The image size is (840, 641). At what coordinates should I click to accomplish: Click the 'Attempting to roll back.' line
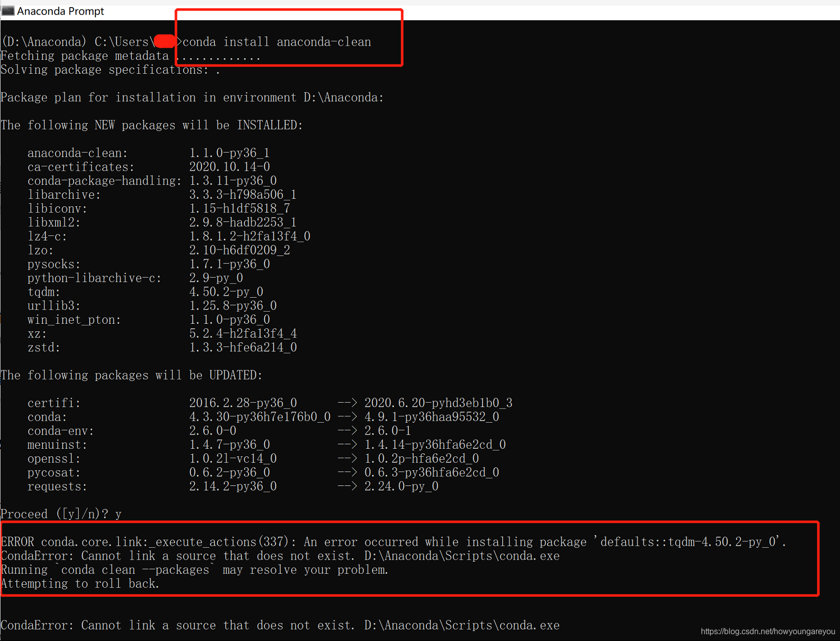(80, 584)
